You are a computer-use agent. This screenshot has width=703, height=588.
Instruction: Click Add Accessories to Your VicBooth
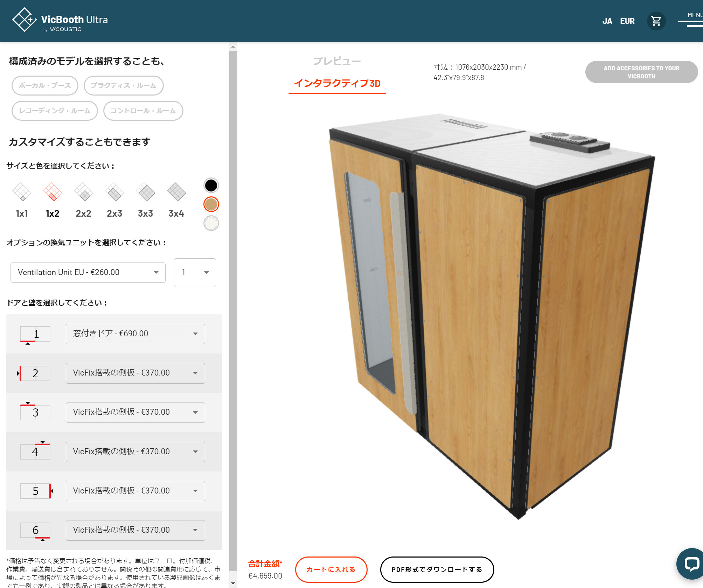click(641, 72)
